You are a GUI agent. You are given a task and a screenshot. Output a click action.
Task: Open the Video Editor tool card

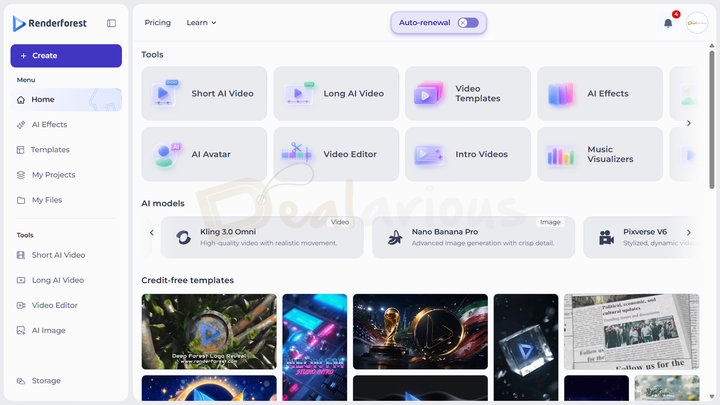tap(336, 154)
